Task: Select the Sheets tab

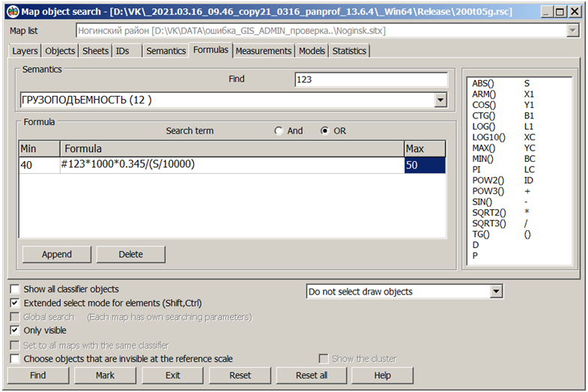Action: pyautogui.click(x=96, y=51)
